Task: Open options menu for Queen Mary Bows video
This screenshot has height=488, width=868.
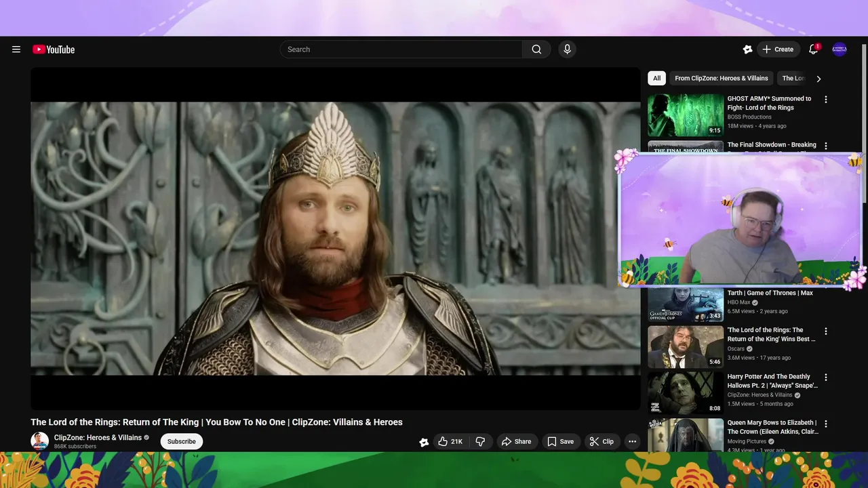Action: (x=826, y=424)
